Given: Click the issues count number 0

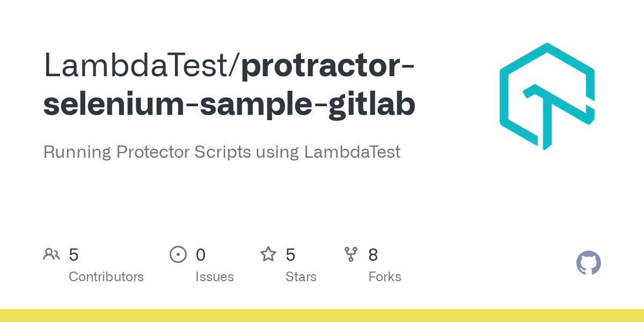Looking at the screenshot, I should [200, 255].
